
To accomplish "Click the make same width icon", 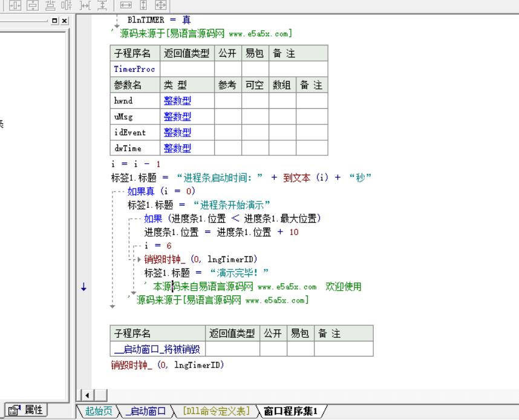I will (126, 5).
